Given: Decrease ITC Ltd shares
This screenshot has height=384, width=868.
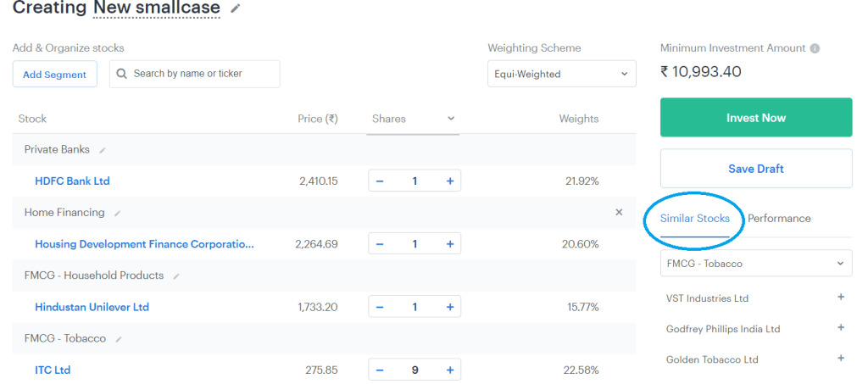Looking at the screenshot, I should 380,370.
